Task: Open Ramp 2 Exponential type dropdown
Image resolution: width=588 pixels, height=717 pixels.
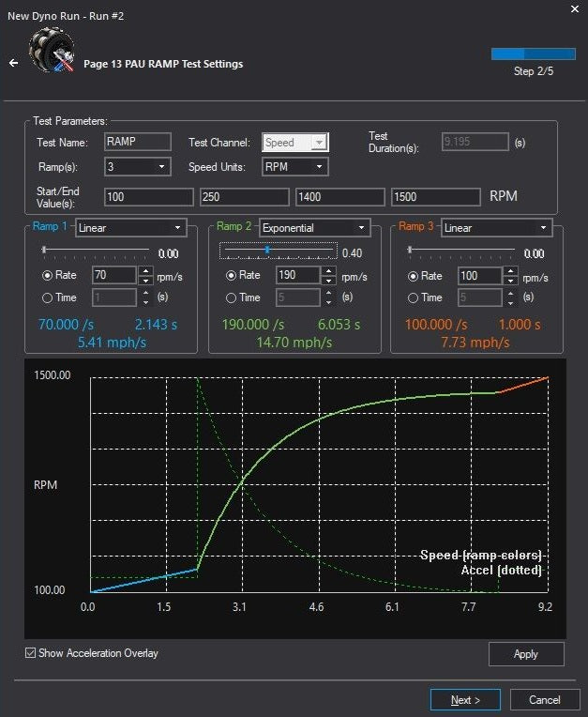Action: click(x=314, y=228)
